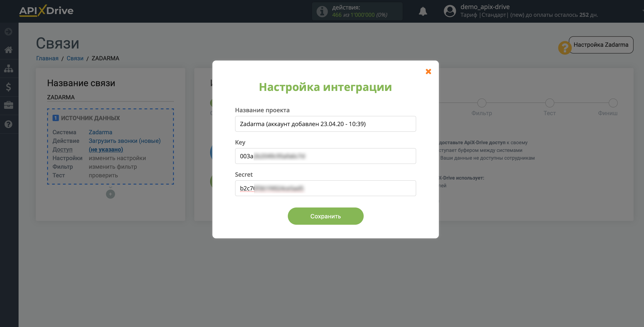Viewport: 644px width, 327px height.
Task: Click the (не указано) access link
Action: (x=106, y=149)
